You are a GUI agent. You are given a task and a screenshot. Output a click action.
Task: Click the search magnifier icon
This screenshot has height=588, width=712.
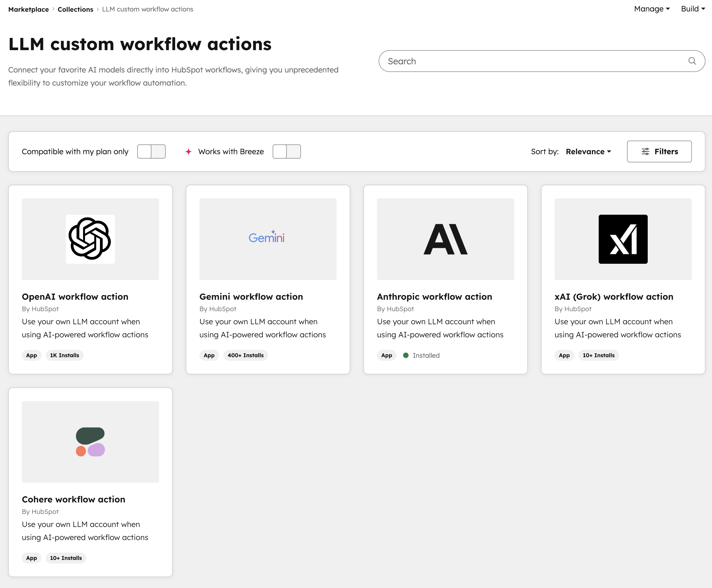point(692,61)
